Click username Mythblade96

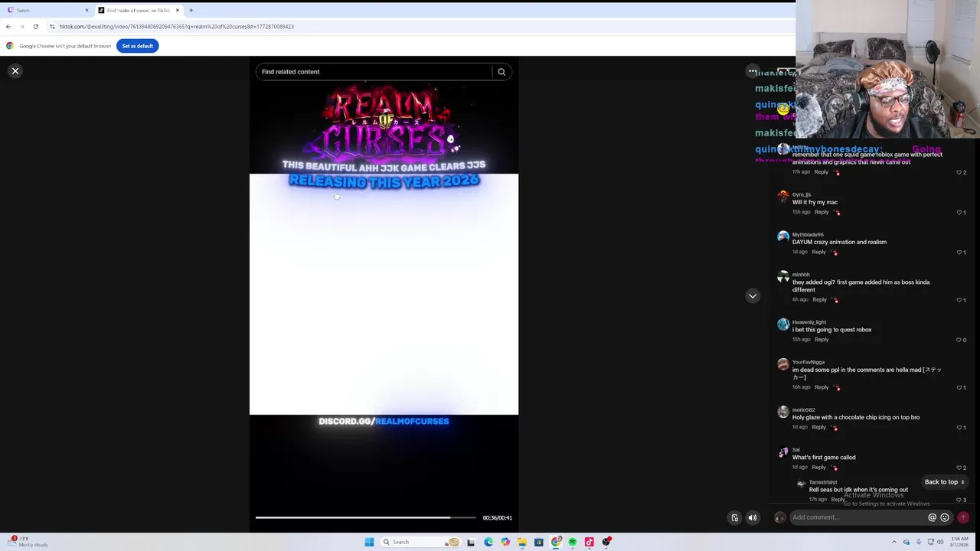tap(808, 235)
